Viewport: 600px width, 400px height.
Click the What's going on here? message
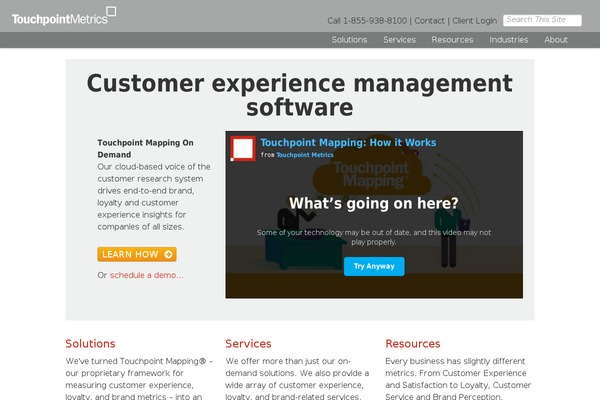click(374, 203)
